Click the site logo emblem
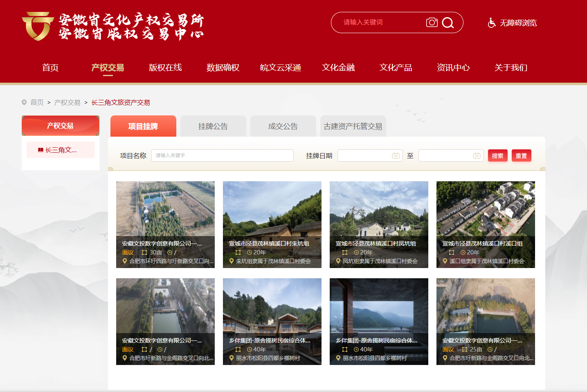 (38, 26)
